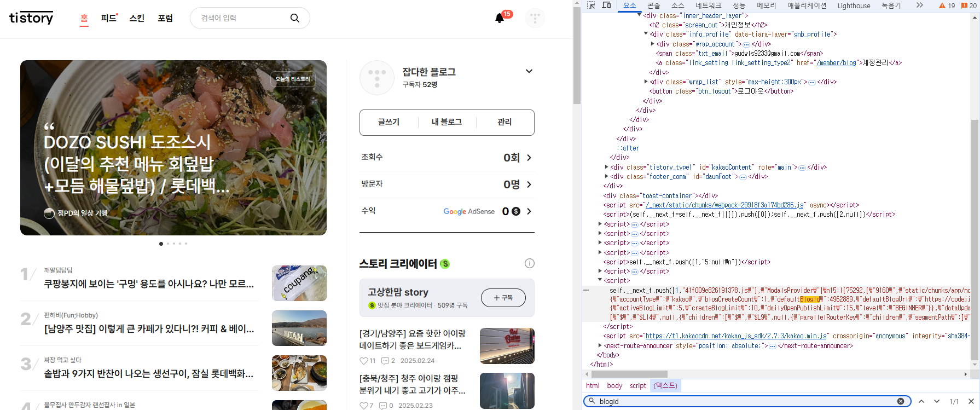Click the DevTools horizontal scrollbar thumb

pos(629,374)
